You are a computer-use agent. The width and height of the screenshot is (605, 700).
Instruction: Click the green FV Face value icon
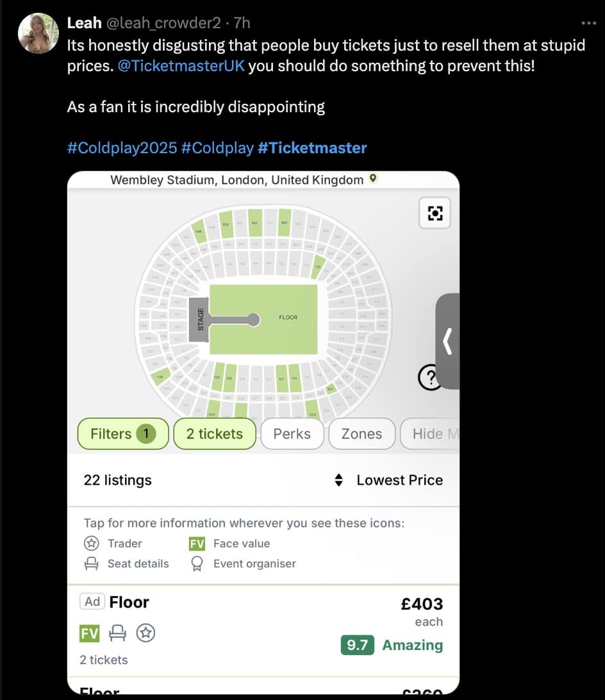[195, 543]
